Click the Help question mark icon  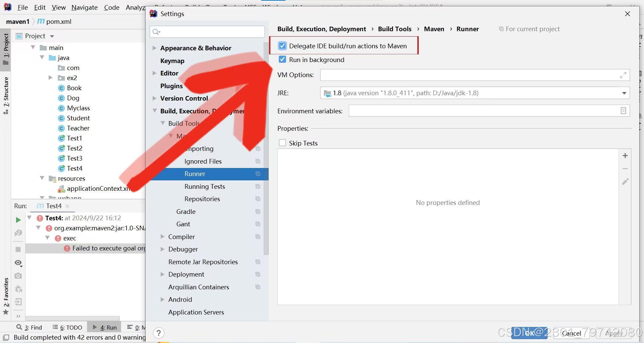159,333
